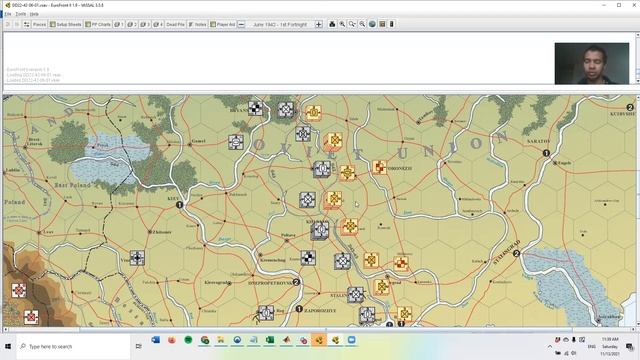This screenshot has height=360, width=640.
Task: Select the lower red unit in the Carpathians
Action: coord(31,317)
